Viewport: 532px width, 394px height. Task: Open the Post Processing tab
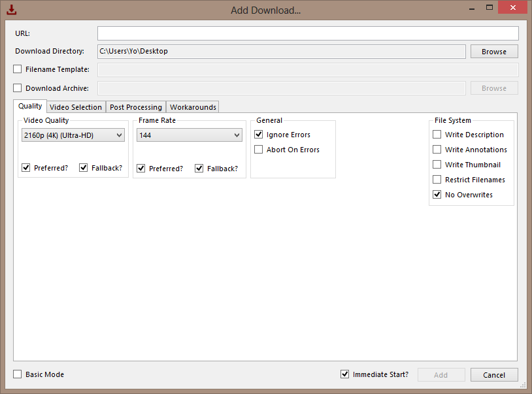click(x=136, y=107)
